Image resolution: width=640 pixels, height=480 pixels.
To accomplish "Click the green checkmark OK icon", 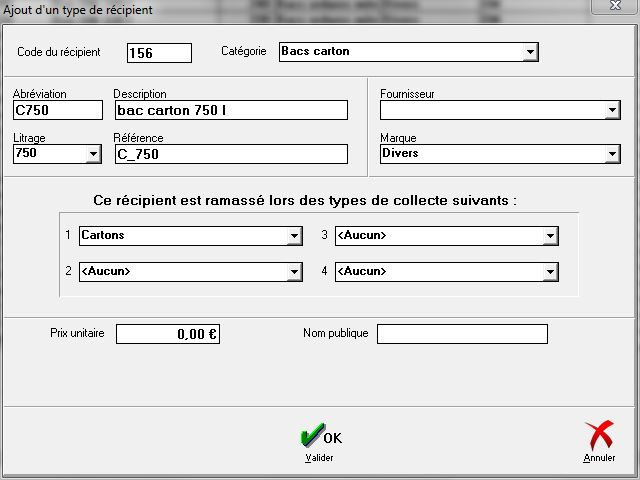I will tap(313, 436).
